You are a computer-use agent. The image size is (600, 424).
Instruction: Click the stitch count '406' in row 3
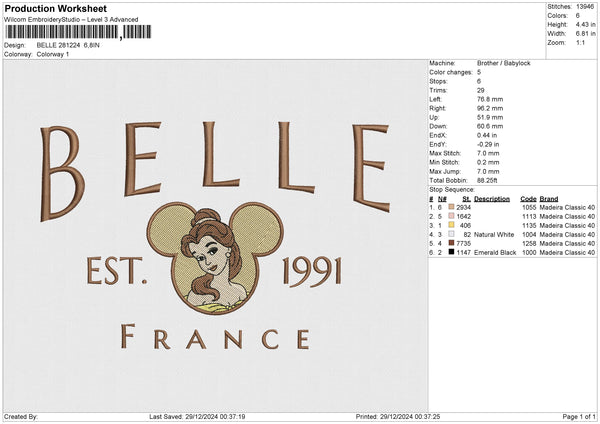pyautogui.click(x=465, y=225)
